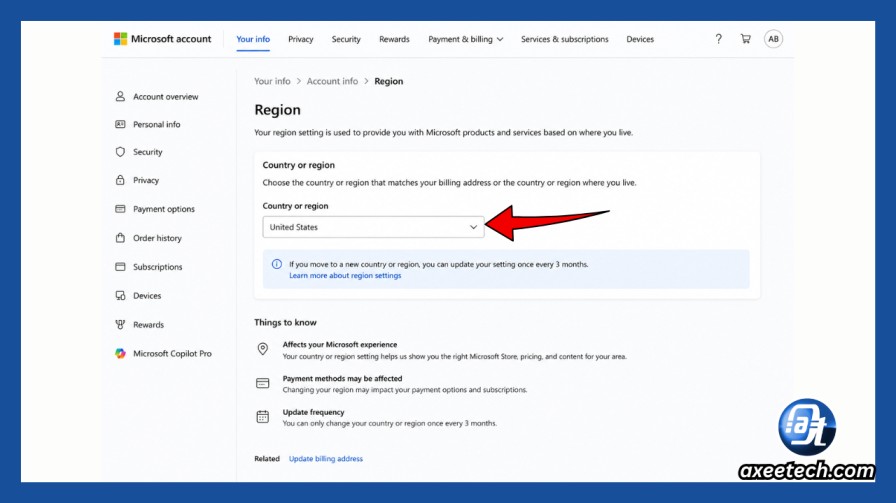Open the Rewards top tab
This screenshot has width=896, height=503.
(394, 39)
